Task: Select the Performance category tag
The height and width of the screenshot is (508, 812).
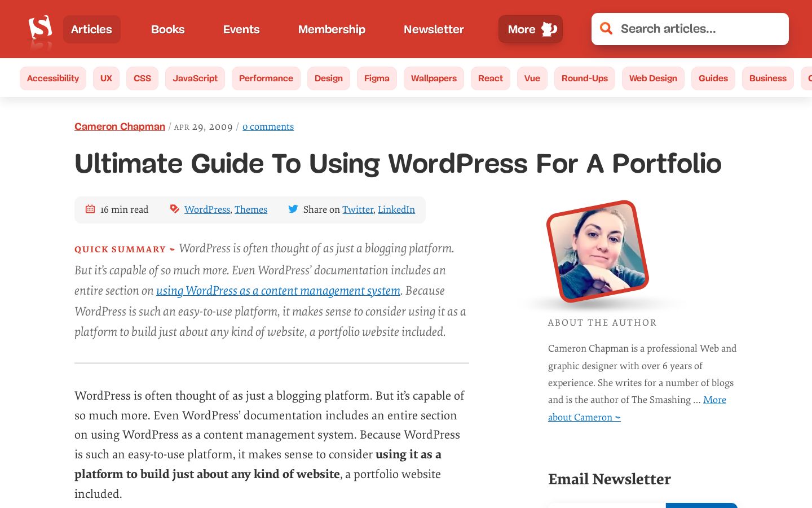Action: tap(266, 78)
